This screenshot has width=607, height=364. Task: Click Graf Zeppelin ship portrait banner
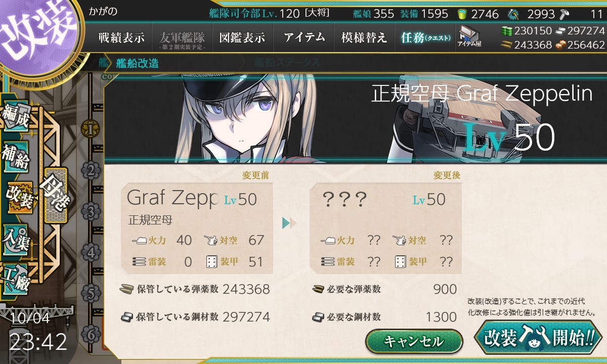pyautogui.click(x=355, y=118)
